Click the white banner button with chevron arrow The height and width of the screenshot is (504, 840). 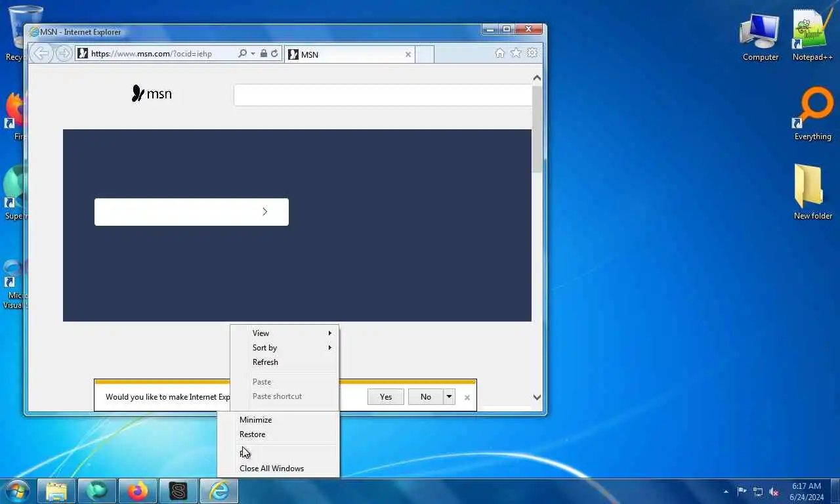point(192,212)
